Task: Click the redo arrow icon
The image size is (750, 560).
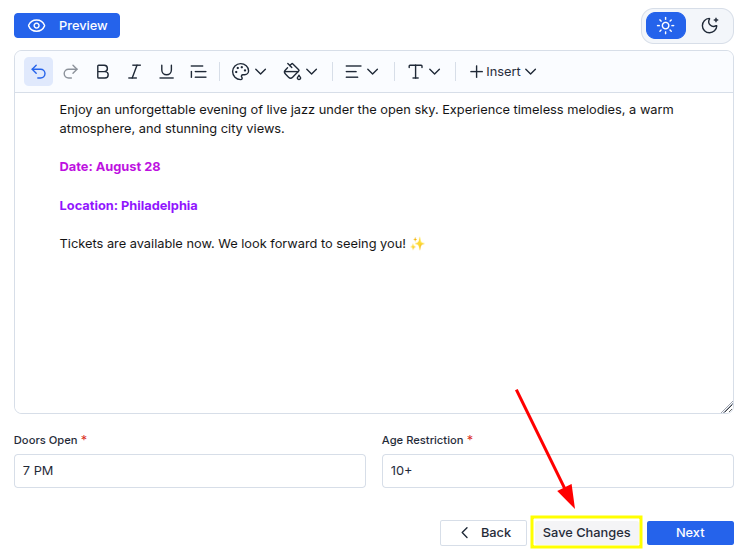Action: point(70,72)
